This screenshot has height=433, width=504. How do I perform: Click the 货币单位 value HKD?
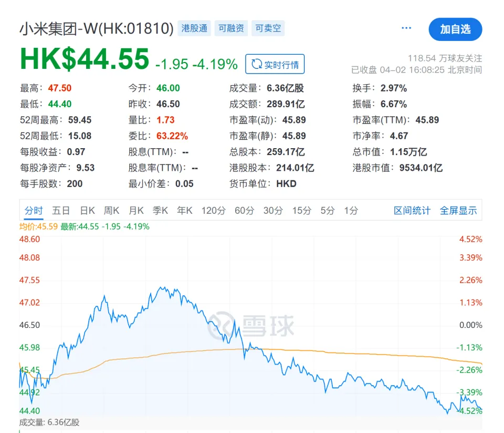coord(287,184)
